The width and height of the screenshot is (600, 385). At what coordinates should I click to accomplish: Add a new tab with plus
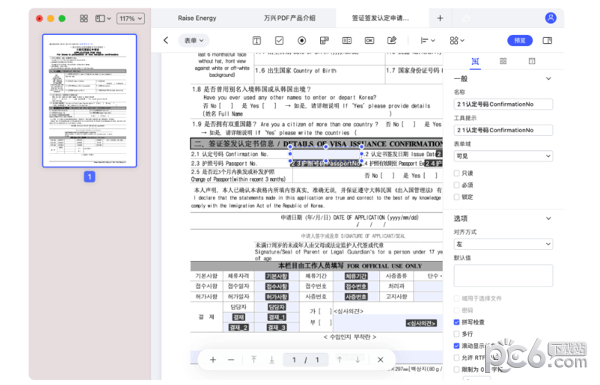[440, 18]
